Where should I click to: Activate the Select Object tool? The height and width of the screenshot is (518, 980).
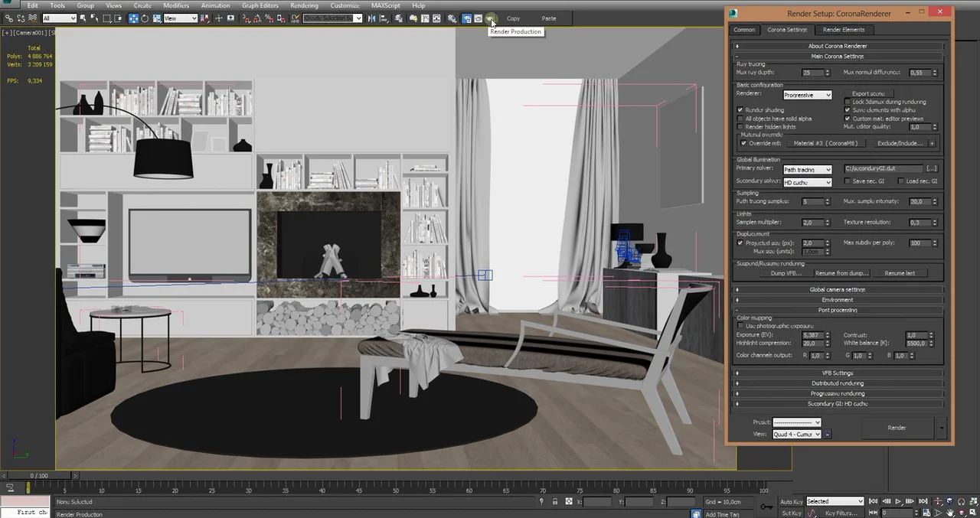[83, 18]
